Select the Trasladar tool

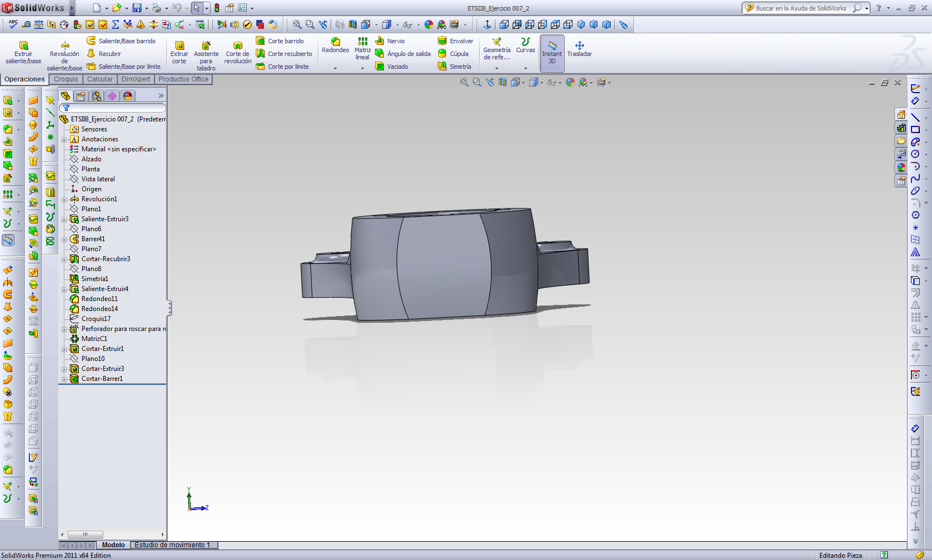(x=579, y=49)
